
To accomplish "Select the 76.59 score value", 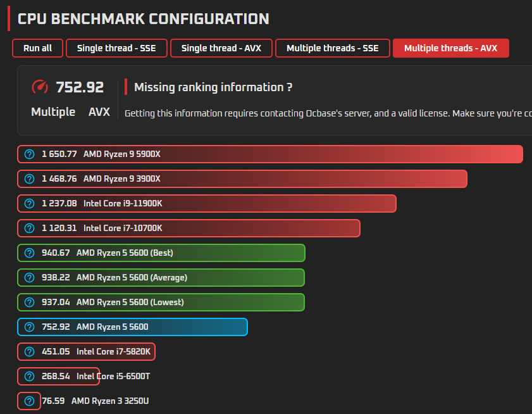I will coord(53,401).
